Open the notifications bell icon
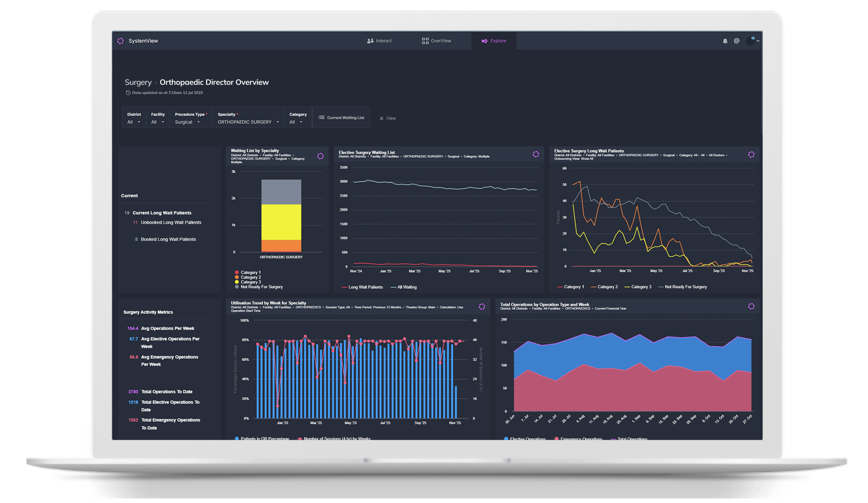Image resolution: width=868 pixels, height=503 pixels. [x=725, y=41]
